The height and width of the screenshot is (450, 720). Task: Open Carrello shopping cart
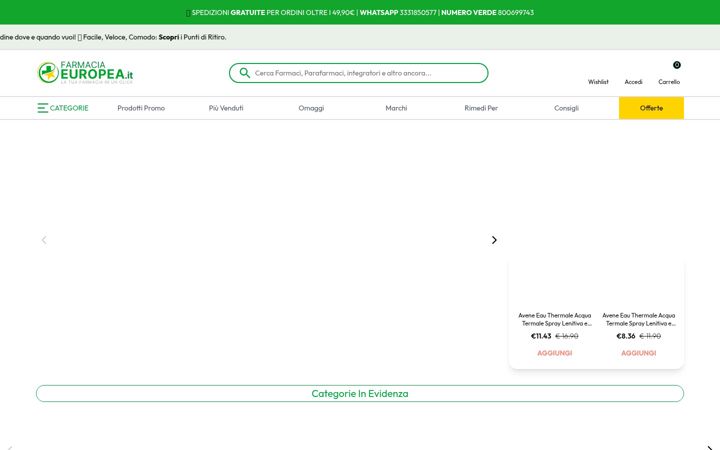pyautogui.click(x=669, y=82)
